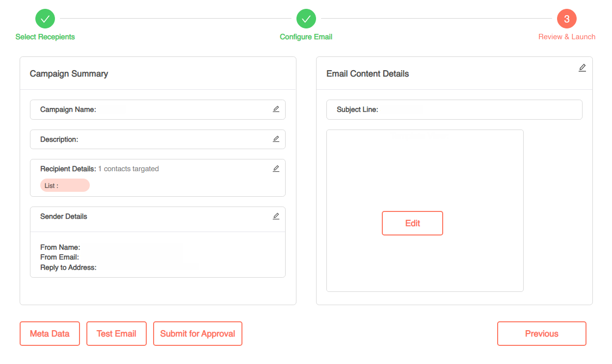Image resolution: width=612 pixels, height=364 pixels.
Task: Click the edit pencil for Campaign Name
Action: (276, 109)
